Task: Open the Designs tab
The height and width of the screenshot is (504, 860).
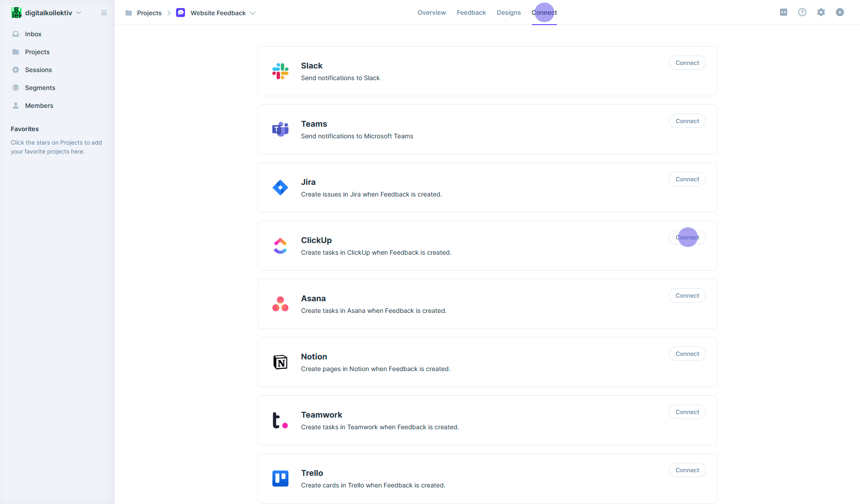Action: point(508,13)
